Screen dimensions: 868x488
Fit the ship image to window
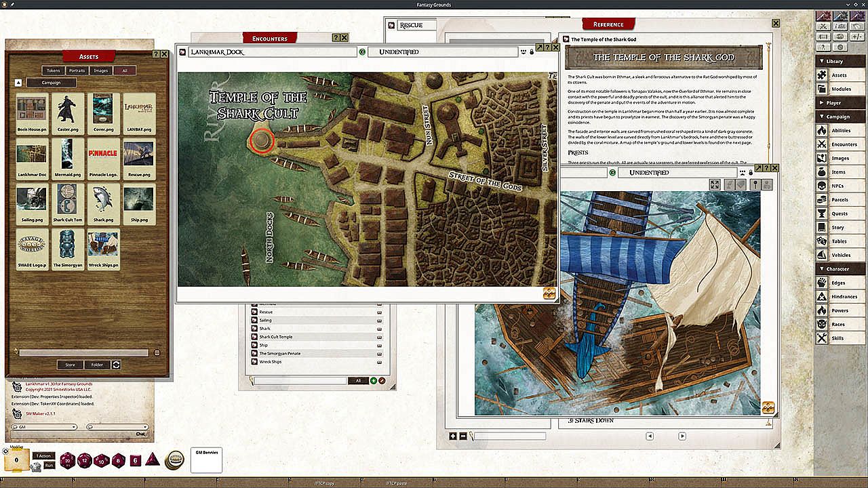[x=715, y=184]
